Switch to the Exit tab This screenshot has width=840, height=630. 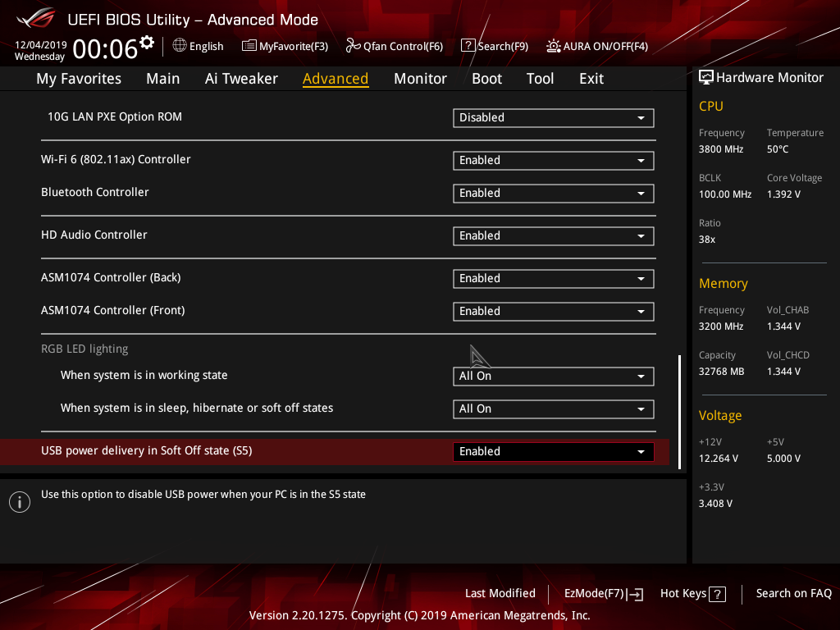tap(591, 79)
